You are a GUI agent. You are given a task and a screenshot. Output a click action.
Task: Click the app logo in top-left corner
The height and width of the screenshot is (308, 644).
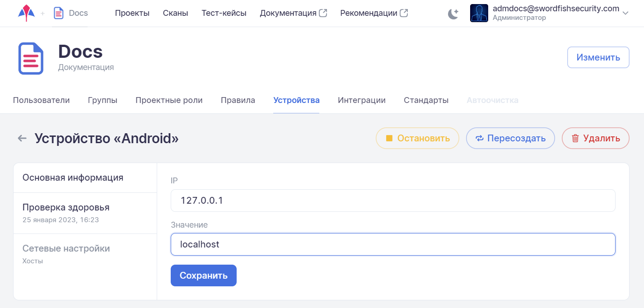26,13
